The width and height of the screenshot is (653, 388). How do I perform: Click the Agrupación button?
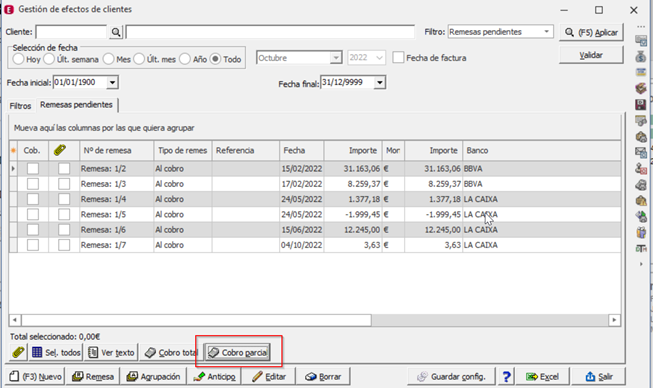pyautogui.click(x=153, y=376)
